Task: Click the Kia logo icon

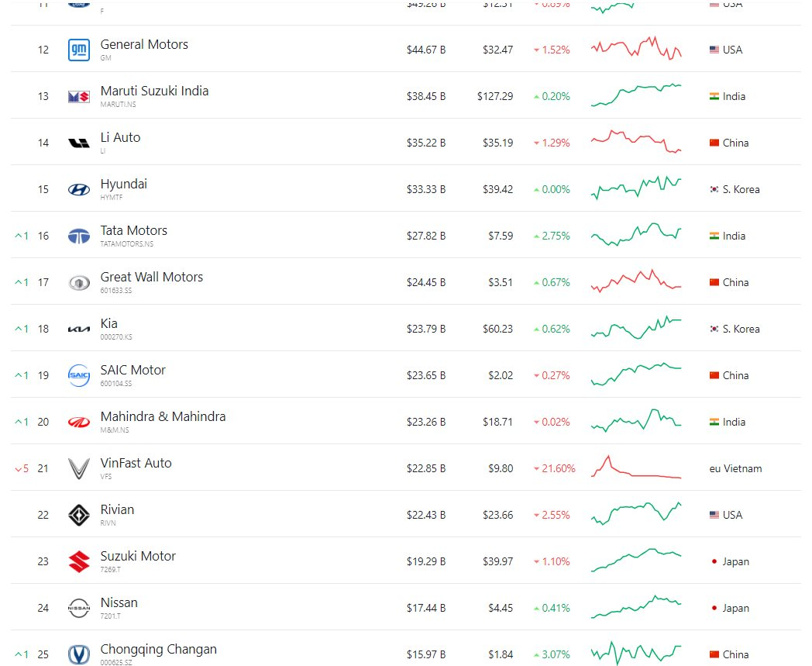Action: click(x=79, y=329)
